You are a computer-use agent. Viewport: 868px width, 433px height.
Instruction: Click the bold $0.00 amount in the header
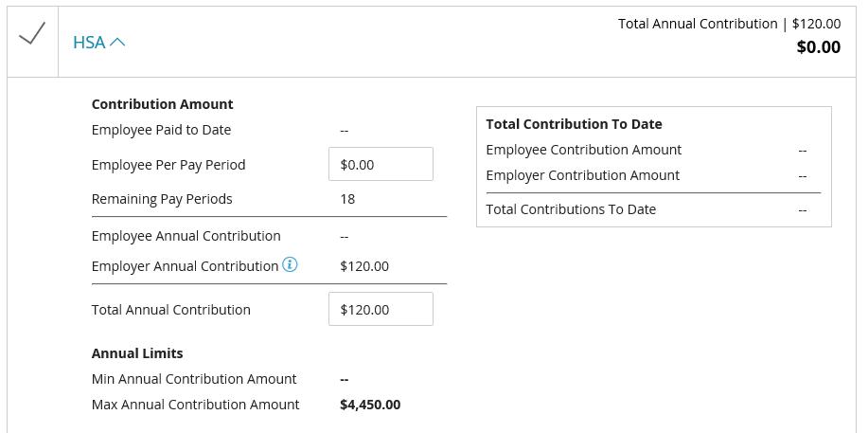pyautogui.click(x=818, y=47)
